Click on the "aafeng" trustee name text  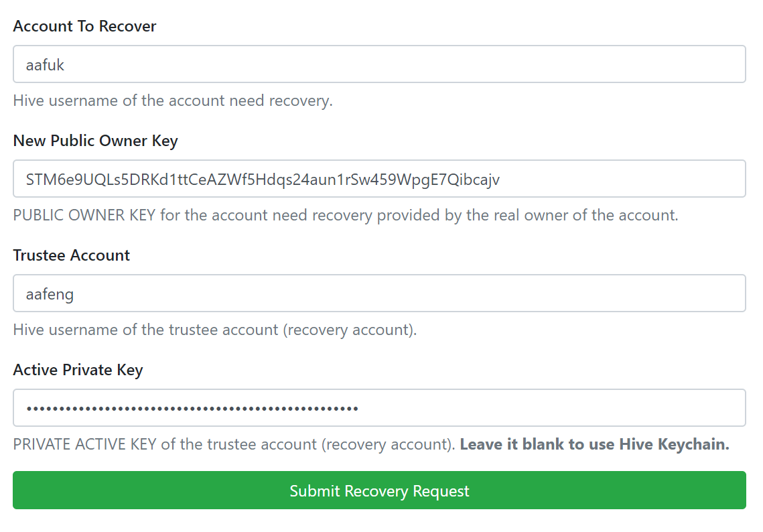(50, 294)
